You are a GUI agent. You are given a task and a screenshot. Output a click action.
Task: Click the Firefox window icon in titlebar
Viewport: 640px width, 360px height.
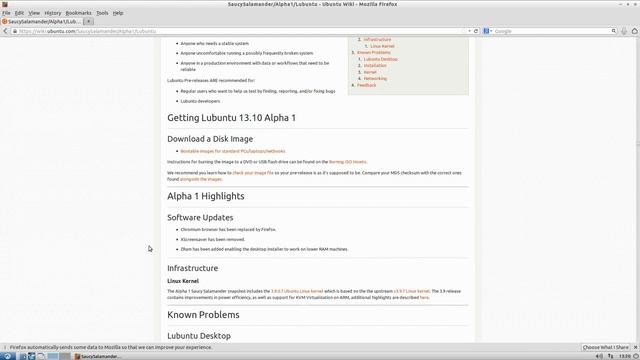5,4
